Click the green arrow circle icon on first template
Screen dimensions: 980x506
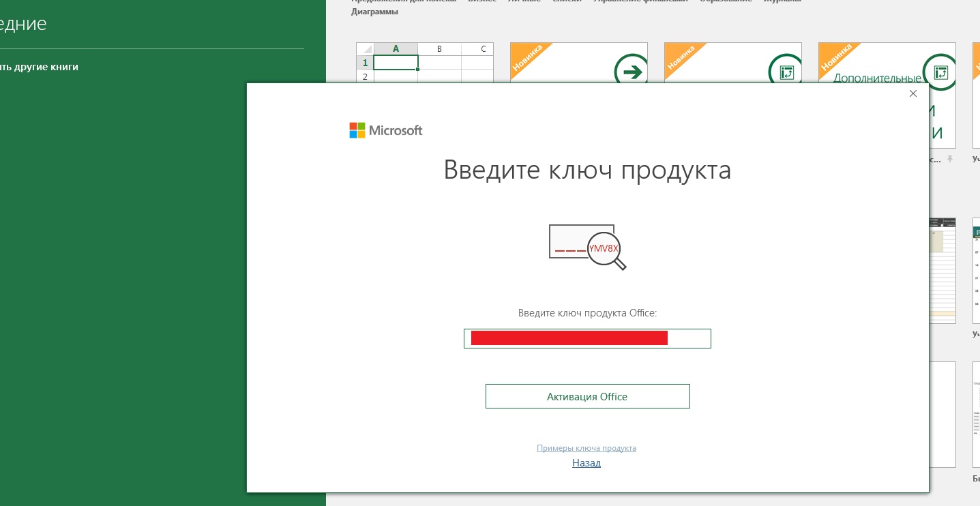coord(632,71)
